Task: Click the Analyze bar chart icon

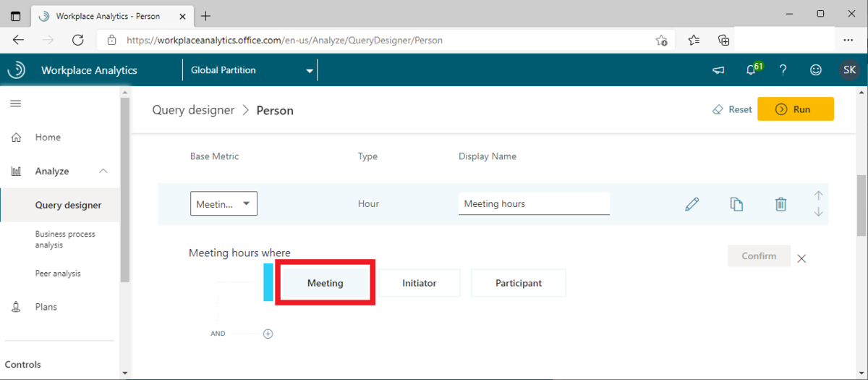Action: [17, 172]
